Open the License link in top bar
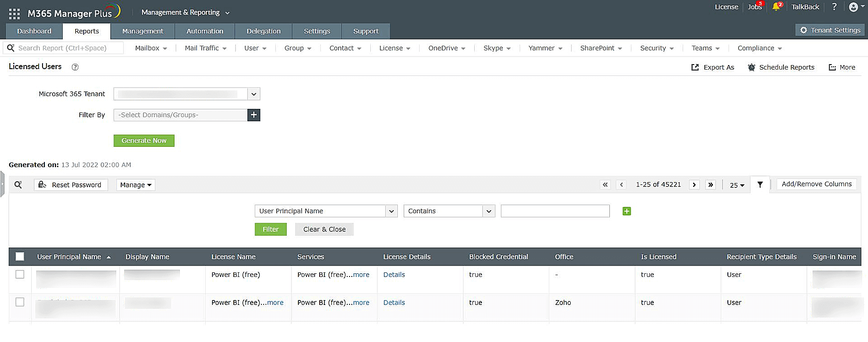 (726, 7)
